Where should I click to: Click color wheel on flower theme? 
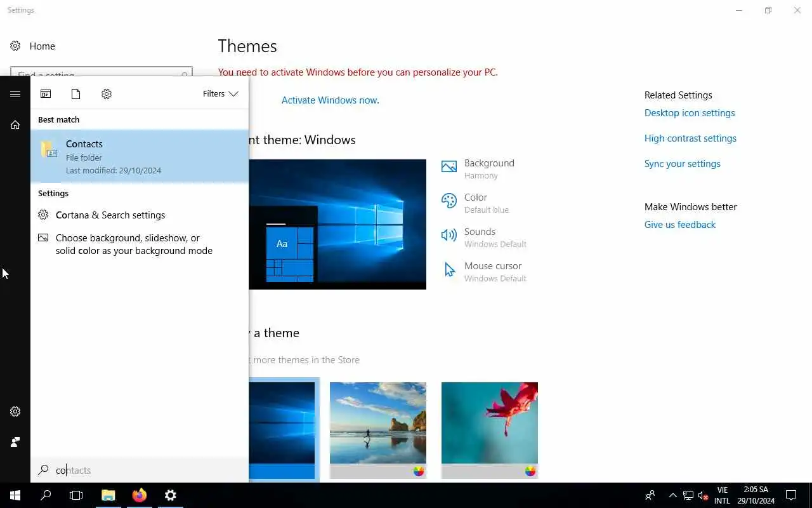click(530, 471)
